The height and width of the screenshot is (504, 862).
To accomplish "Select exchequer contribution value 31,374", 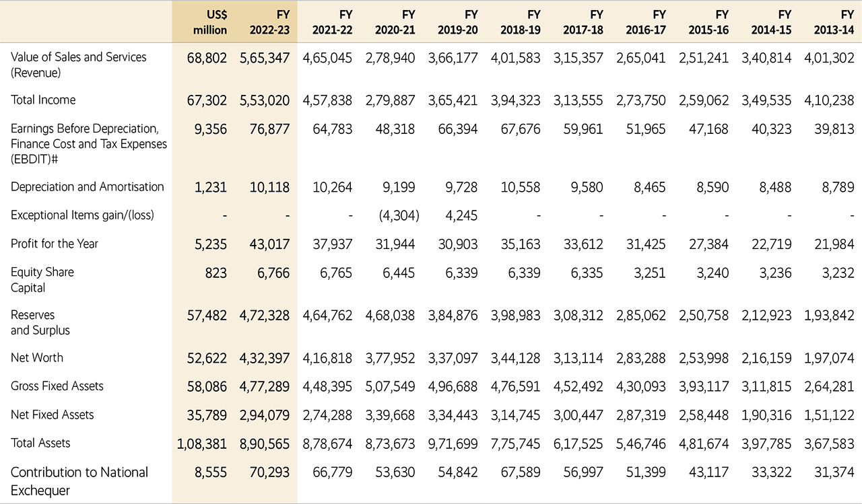I will point(834,473).
